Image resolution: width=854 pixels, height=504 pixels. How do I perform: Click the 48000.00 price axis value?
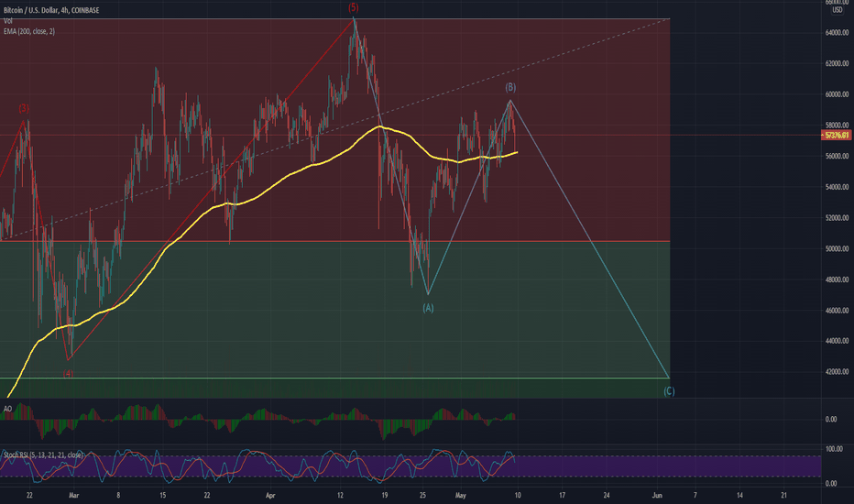(x=838, y=279)
